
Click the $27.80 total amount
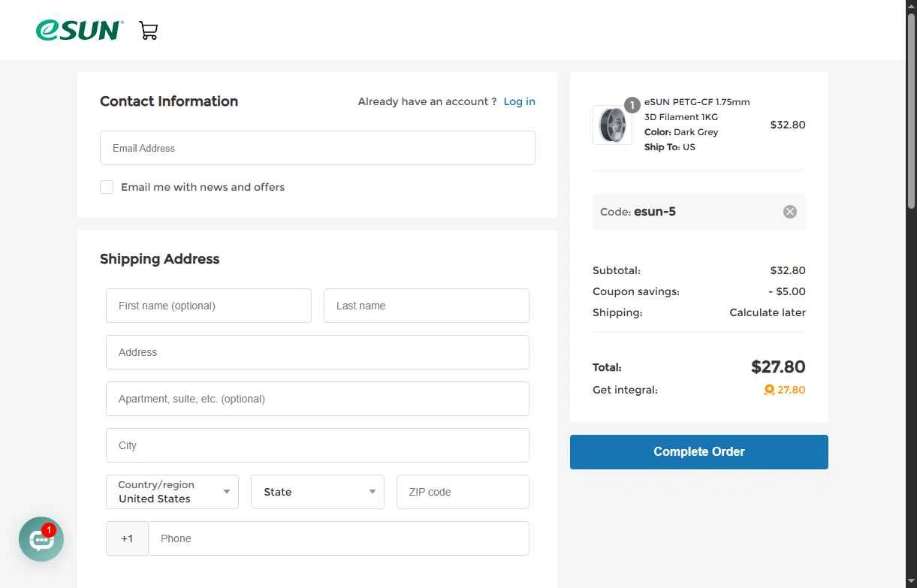(778, 367)
